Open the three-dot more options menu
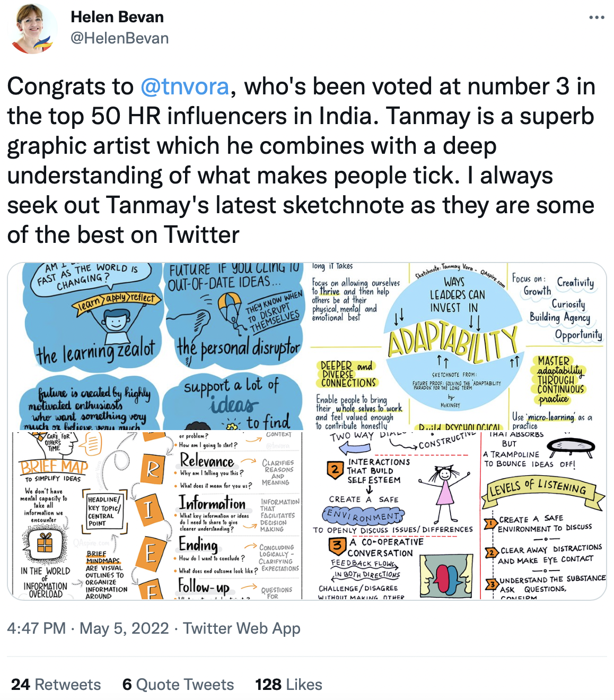614x700 pixels. coord(597,17)
